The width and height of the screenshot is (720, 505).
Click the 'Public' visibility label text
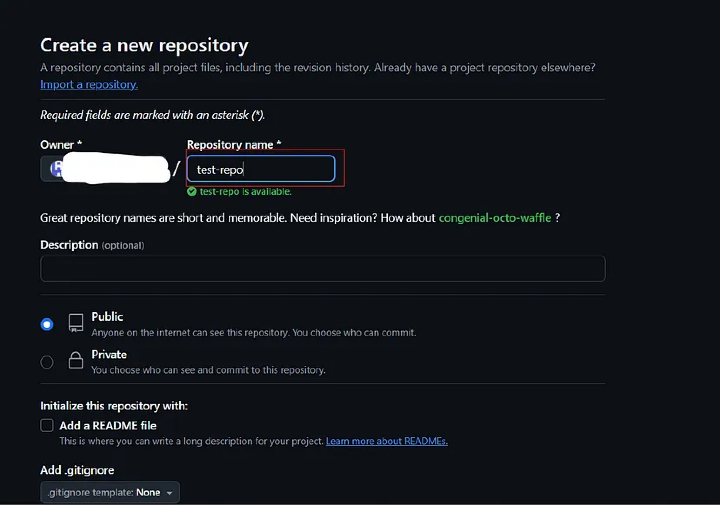click(x=107, y=317)
